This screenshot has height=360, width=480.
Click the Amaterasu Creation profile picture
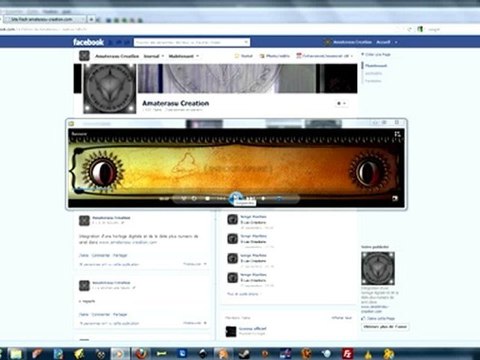(110, 88)
